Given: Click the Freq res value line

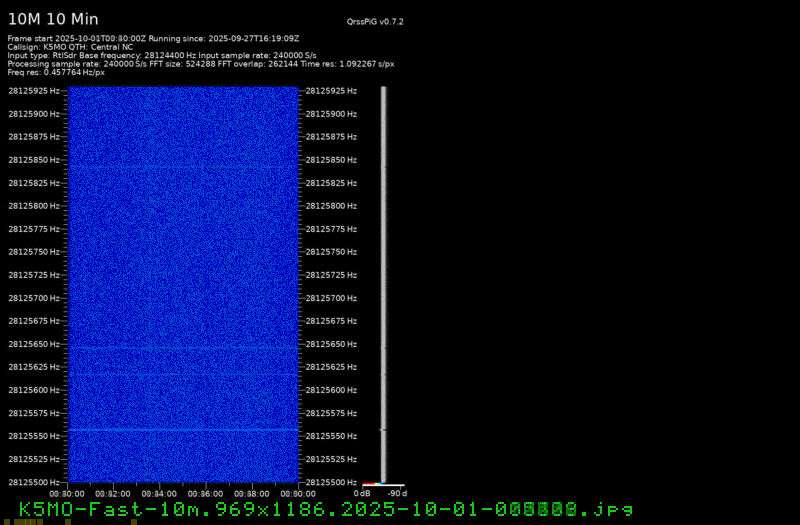Looking at the screenshot, I should pyautogui.click(x=56, y=72).
